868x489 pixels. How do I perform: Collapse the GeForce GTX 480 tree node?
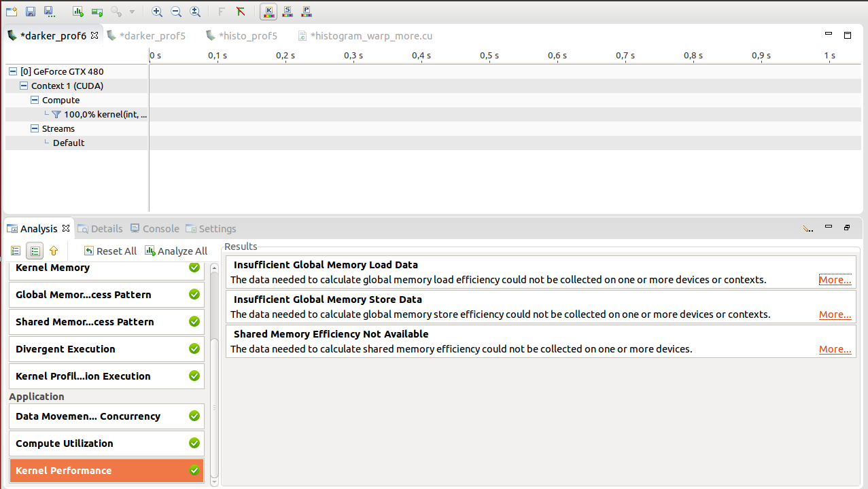13,71
